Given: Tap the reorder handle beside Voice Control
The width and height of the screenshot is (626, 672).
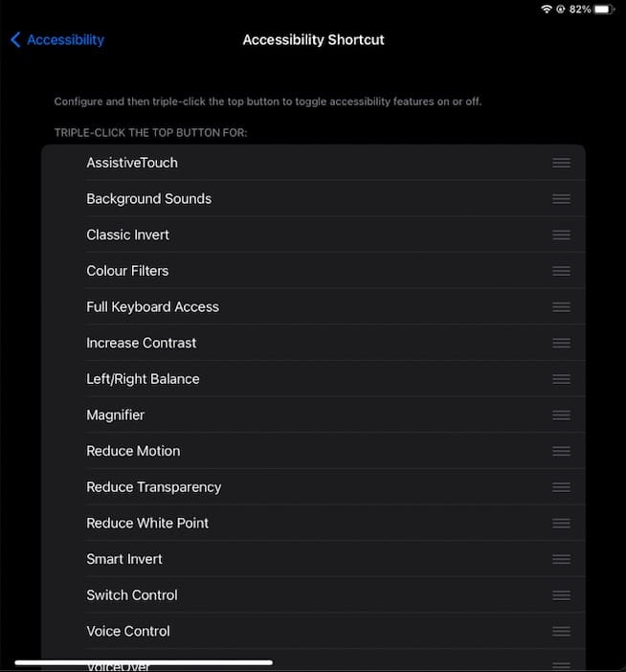Looking at the screenshot, I should point(561,631).
